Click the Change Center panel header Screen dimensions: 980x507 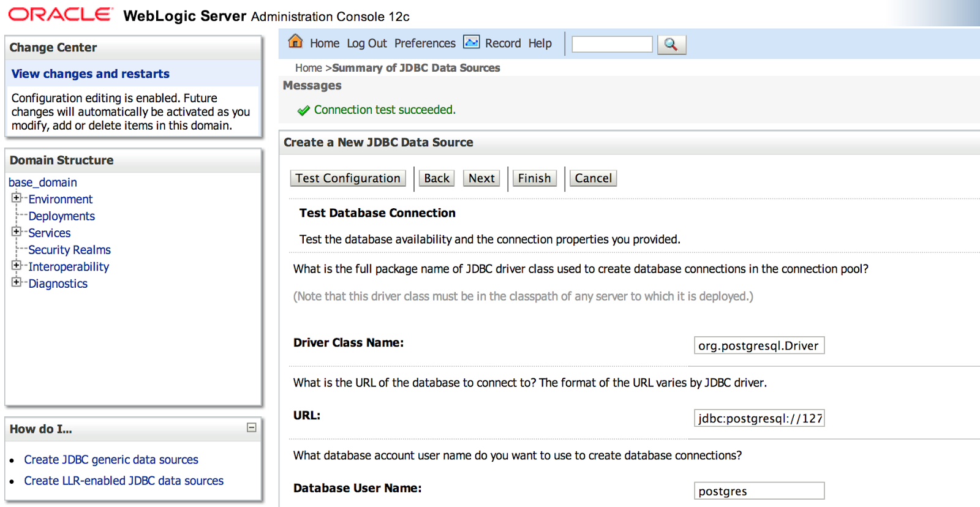133,48
